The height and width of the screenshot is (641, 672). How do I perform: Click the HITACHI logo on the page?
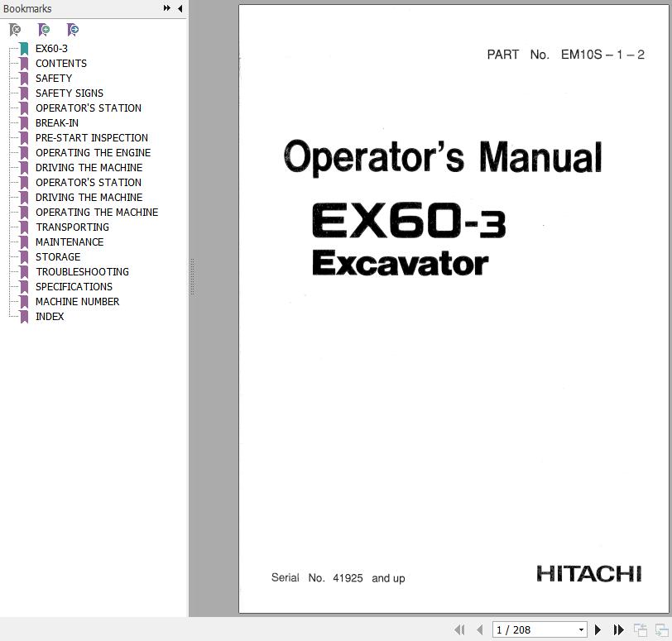589,574
